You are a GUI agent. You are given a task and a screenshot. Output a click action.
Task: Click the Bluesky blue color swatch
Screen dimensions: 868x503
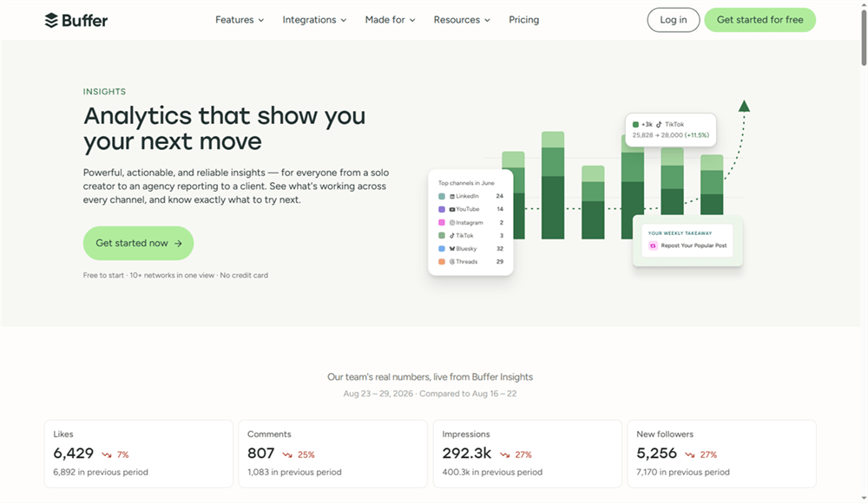pyautogui.click(x=442, y=249)
